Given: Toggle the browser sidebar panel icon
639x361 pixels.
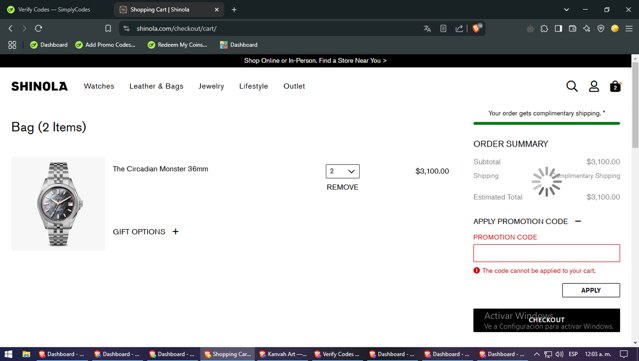Looking at the screenshot, I should [x=558, y=29].
